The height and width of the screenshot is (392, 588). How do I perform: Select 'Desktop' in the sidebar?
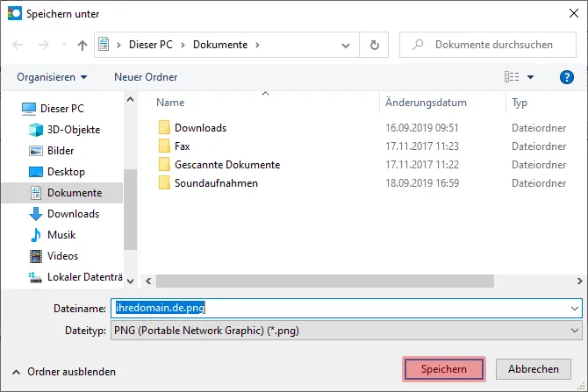66,172
